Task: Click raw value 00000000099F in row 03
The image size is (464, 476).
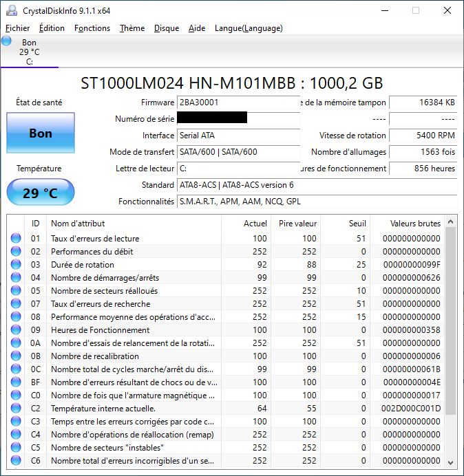Action: click(x=412, y=265)
